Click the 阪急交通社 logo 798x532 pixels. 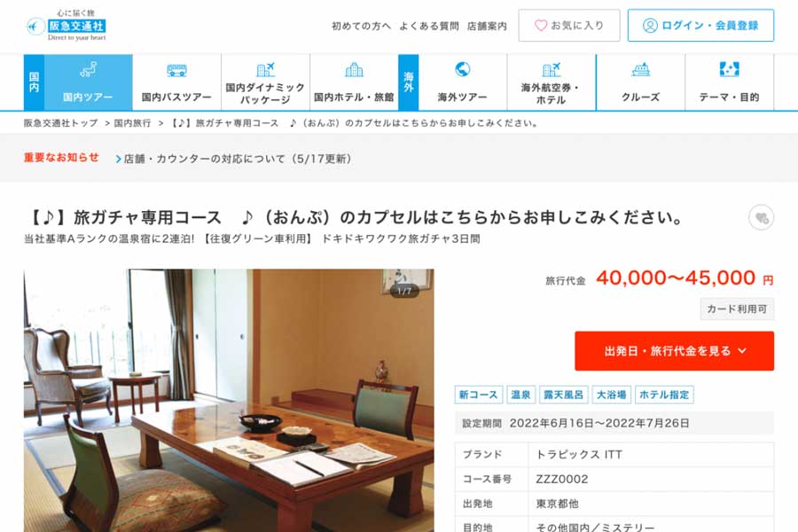pos(66,25)
